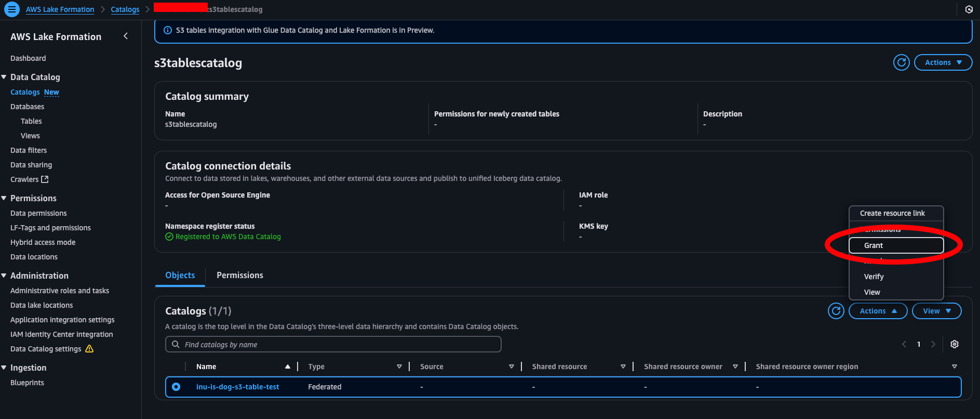Screen dimensions: 980x419
Task: Open the hamburger navigation menu icon
Action: 11,9
